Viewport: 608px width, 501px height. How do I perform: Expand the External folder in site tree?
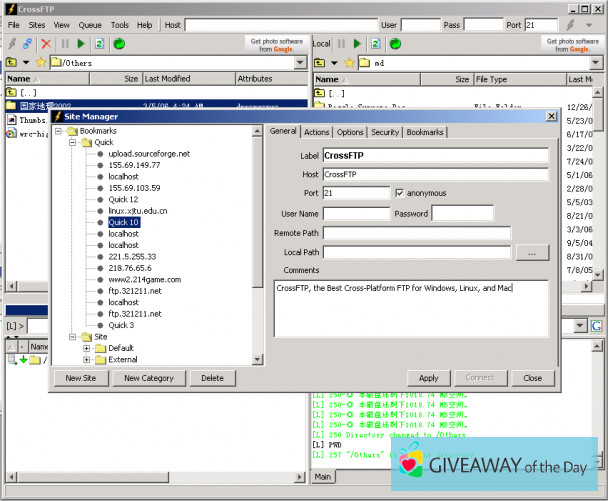[87, 359]
